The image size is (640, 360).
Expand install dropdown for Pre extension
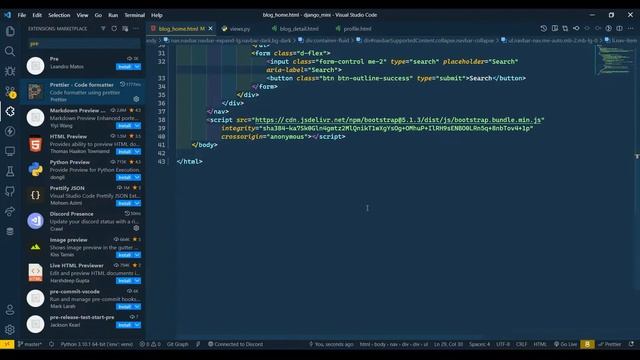137,67
